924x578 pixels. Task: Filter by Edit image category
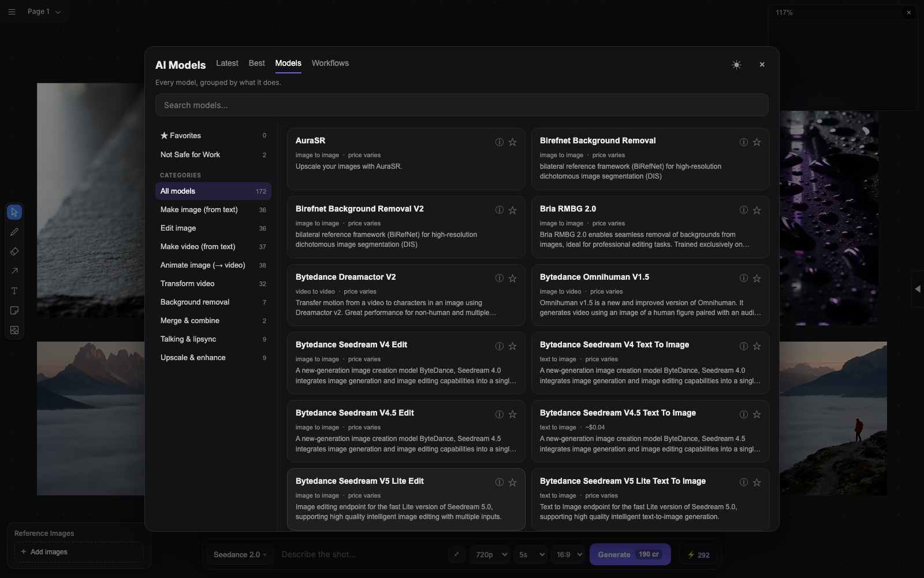click(213, 228)
